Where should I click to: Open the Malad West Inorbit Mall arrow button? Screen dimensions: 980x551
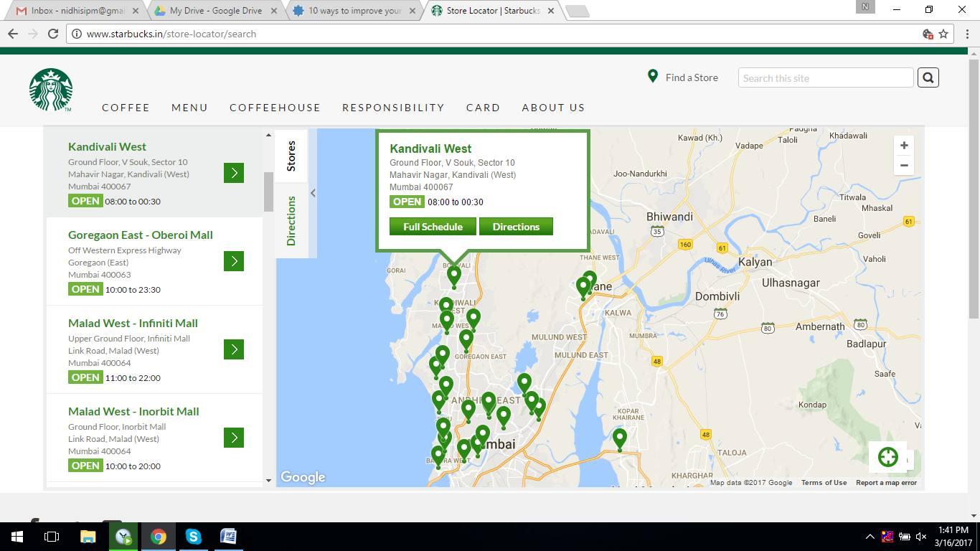pyautogui.click(x=234, y=438)
